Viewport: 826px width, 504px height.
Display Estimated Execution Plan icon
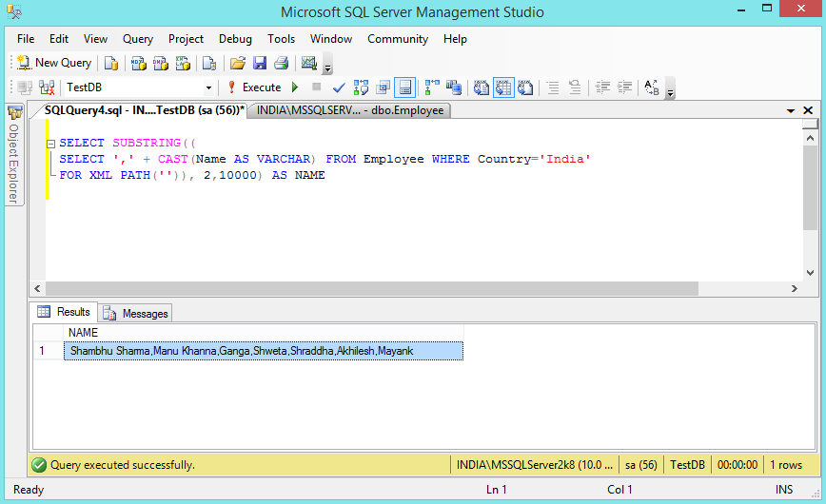click(361, 87)
